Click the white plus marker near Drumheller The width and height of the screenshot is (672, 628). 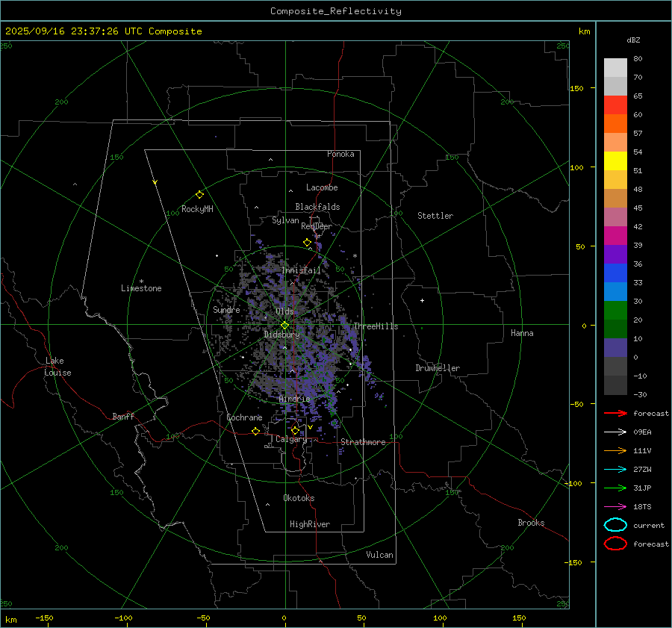422,300
